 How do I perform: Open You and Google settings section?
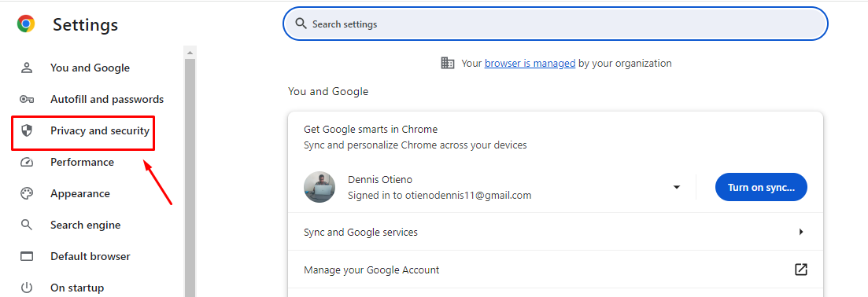90,68
